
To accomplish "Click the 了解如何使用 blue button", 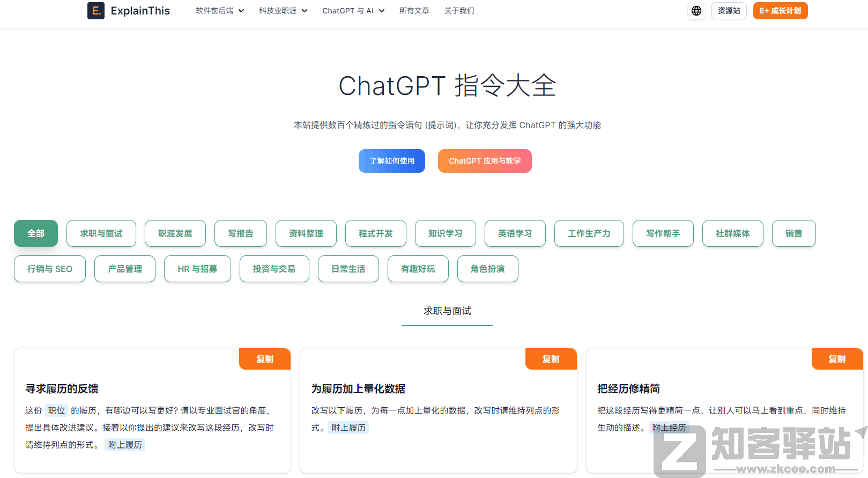I will (x=392, y=161).
